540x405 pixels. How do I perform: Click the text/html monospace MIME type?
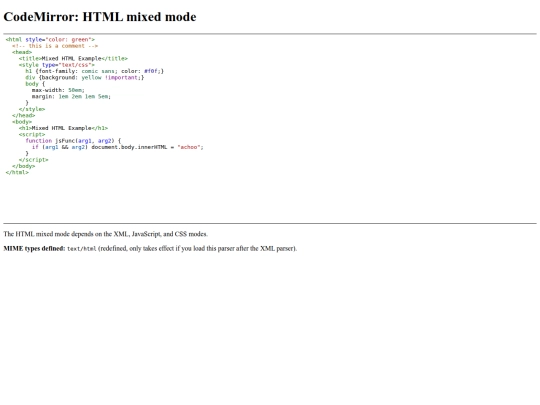82,249
